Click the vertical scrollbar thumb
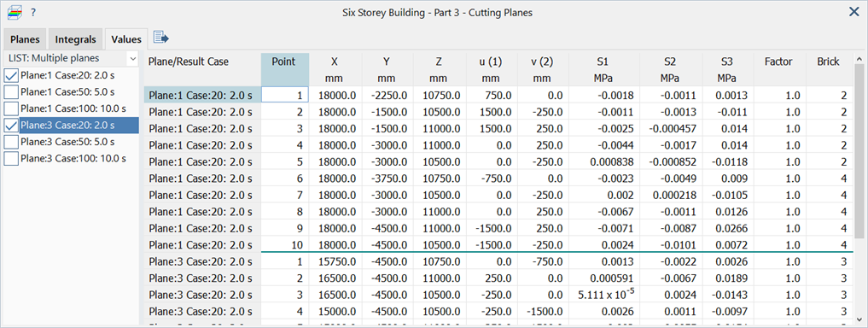 [859, 150]
